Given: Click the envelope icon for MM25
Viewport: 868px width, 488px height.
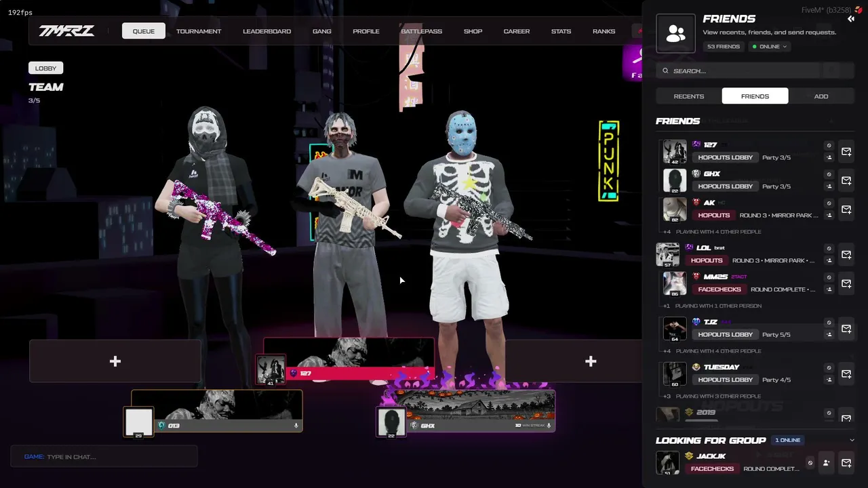Looking at the screenshot, I should 846,283.
